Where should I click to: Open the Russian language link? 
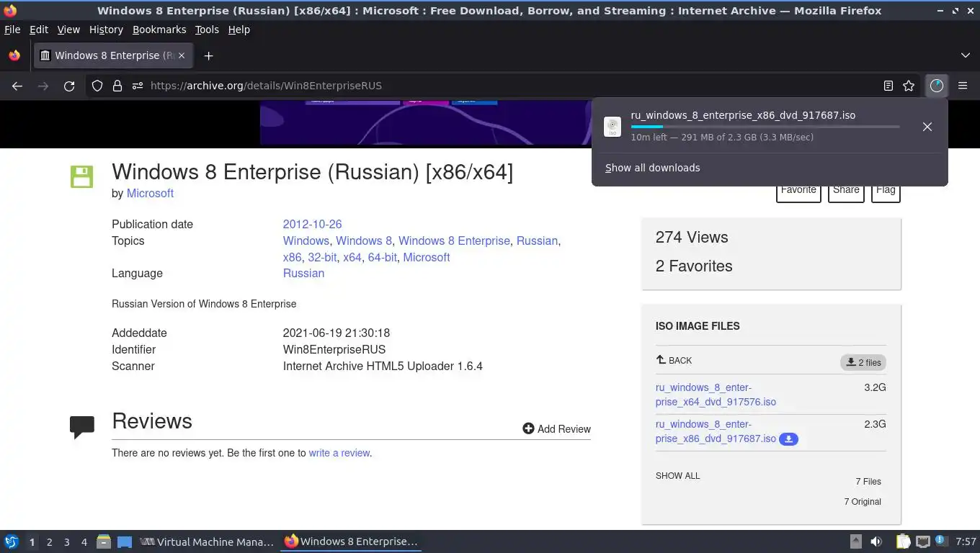click(x=303, y=274)
